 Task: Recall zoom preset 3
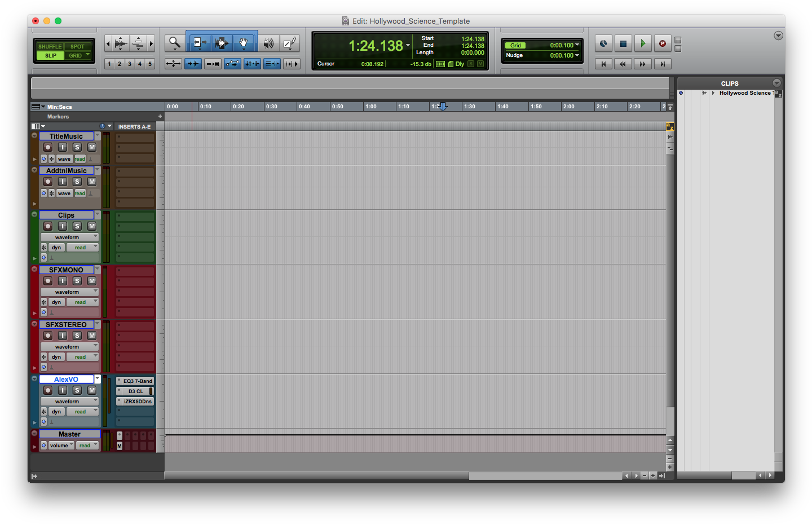coord(130,64)
